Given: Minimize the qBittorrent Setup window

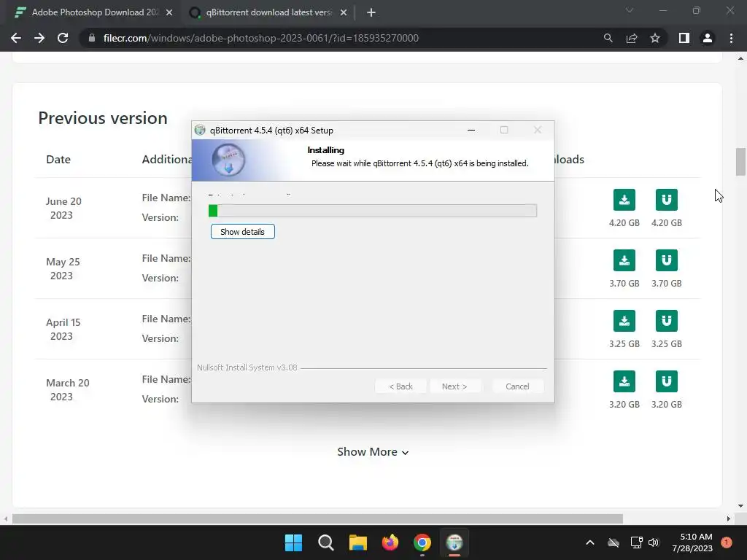Looking at the screenshot, I should pos(471,130).
